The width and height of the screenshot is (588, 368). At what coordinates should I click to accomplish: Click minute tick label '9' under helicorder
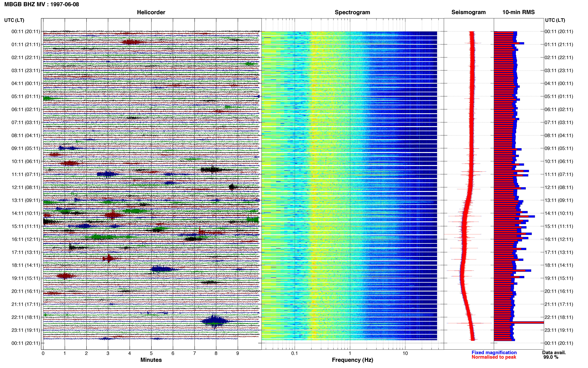pyautogui.click(x=238, y=353)
